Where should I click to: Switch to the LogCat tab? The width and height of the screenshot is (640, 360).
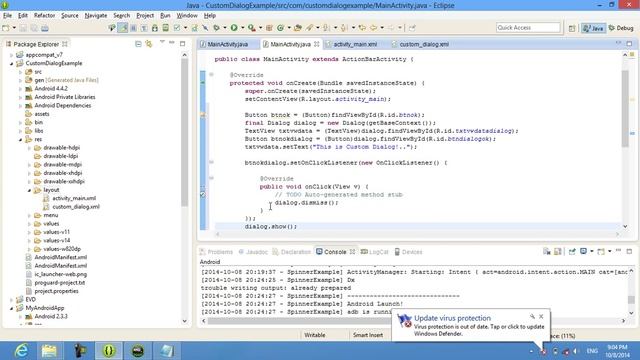tap(374, 252)
